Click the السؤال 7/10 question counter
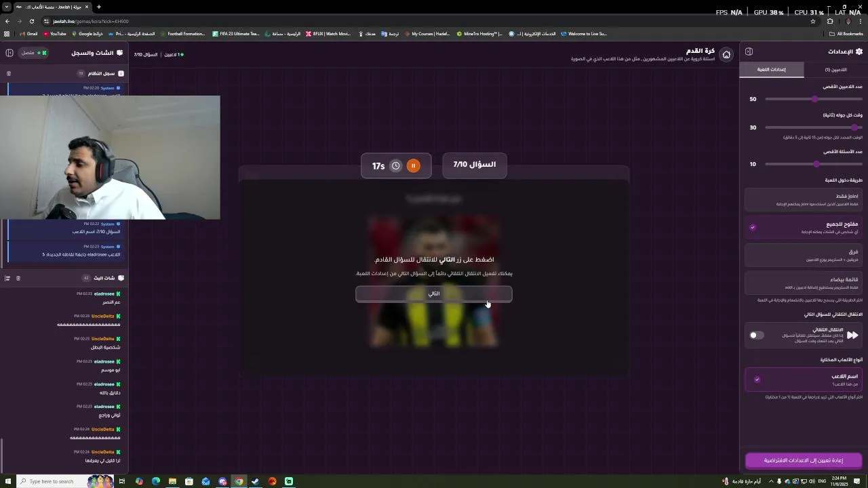 tap(475, 165)
